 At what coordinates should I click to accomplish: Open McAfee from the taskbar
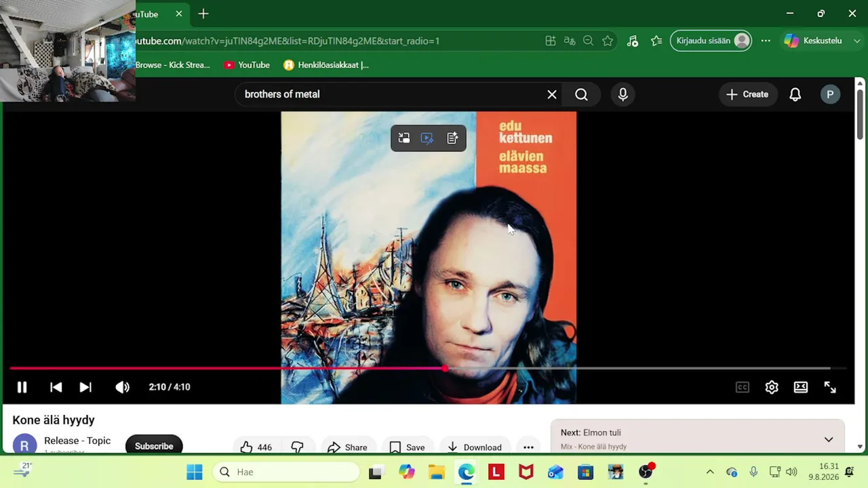point(526,472)
